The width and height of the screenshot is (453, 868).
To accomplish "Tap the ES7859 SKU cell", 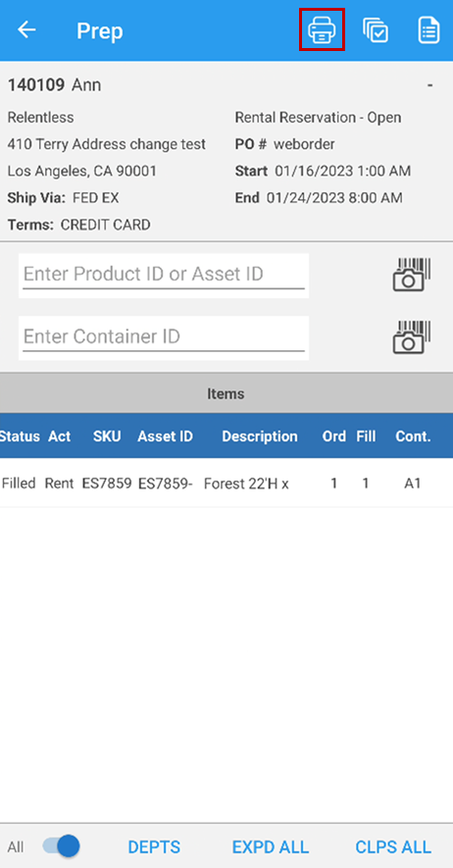I will click(x=107, y=484).
